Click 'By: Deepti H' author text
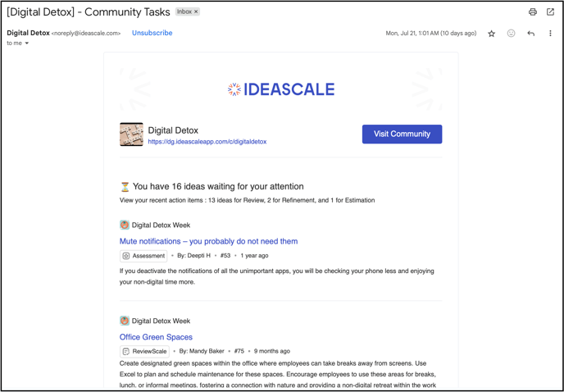Image resolution: width=564 pixels, height=392 pixels. coord(193,256)
